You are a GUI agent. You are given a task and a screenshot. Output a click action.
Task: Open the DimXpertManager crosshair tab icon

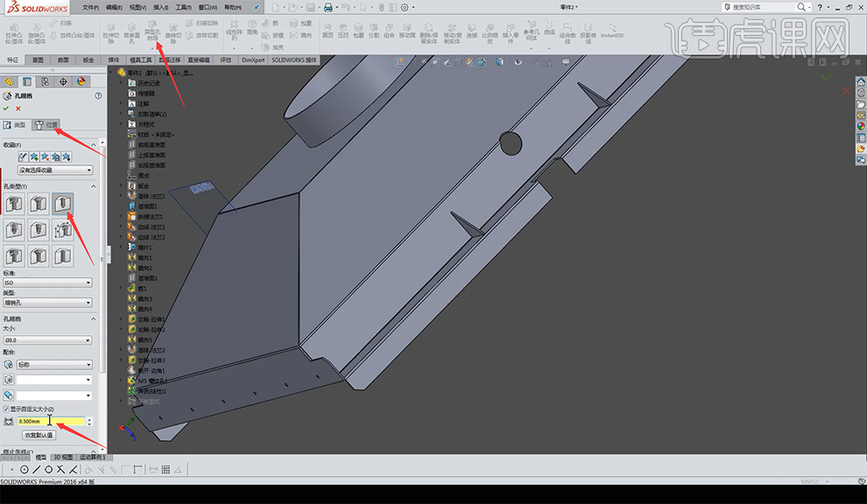[x=63, y=81]
